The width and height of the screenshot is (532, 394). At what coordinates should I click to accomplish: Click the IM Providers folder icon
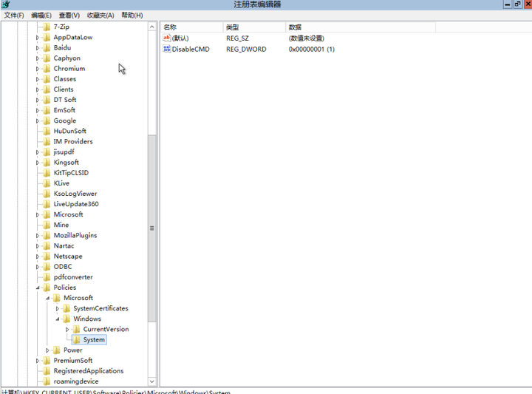tap(47, 141)
